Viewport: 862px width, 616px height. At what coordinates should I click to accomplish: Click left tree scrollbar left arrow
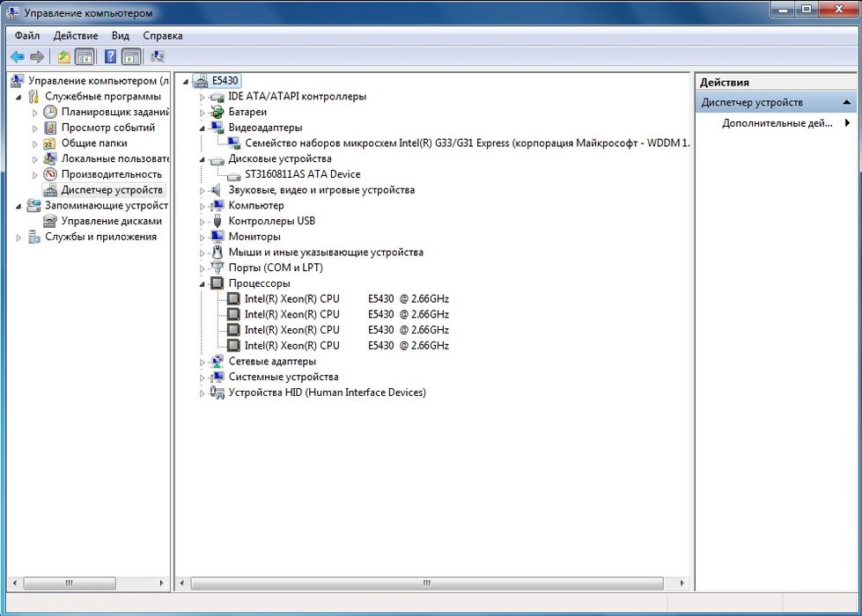pos(15,583)
